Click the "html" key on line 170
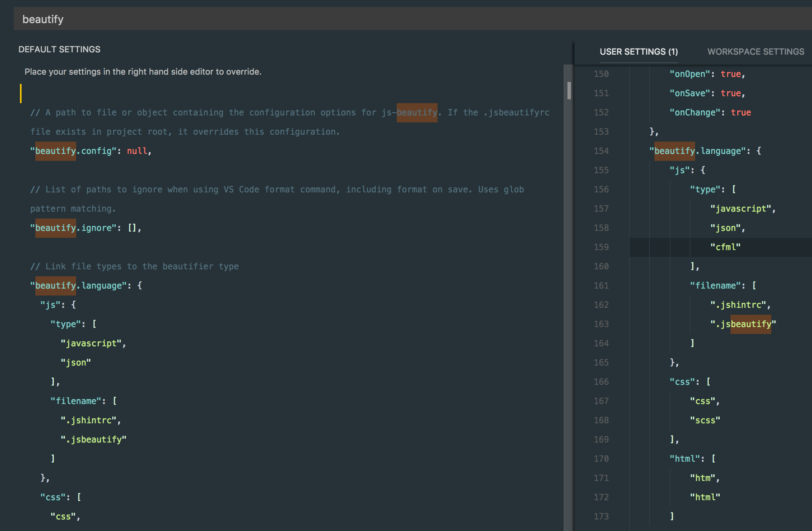Image resolution: width=812 pixels, height=531 pixels. tap(684, 459)
